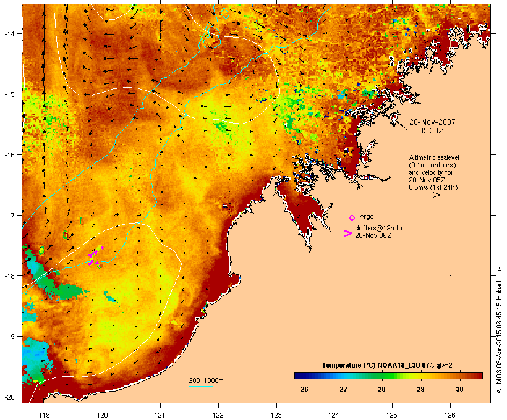
Task: Click the magenta Argo circle legend symbol
Action: click(352, 217)
